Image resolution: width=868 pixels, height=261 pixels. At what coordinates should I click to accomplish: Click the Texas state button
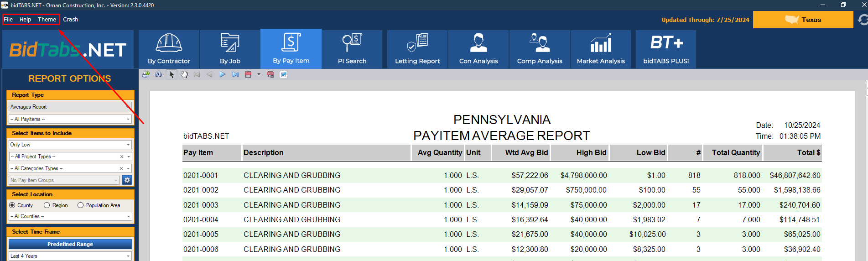click(x=803, y=20)
